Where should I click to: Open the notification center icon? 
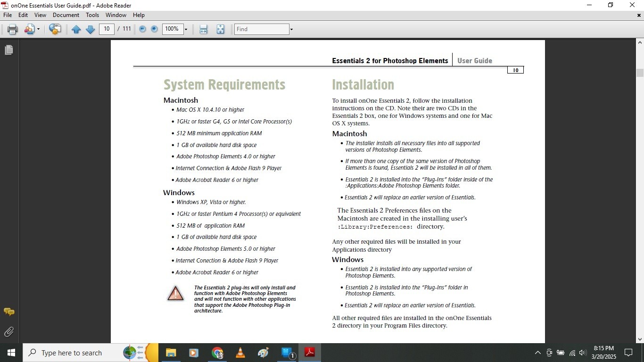pos(628,353)
